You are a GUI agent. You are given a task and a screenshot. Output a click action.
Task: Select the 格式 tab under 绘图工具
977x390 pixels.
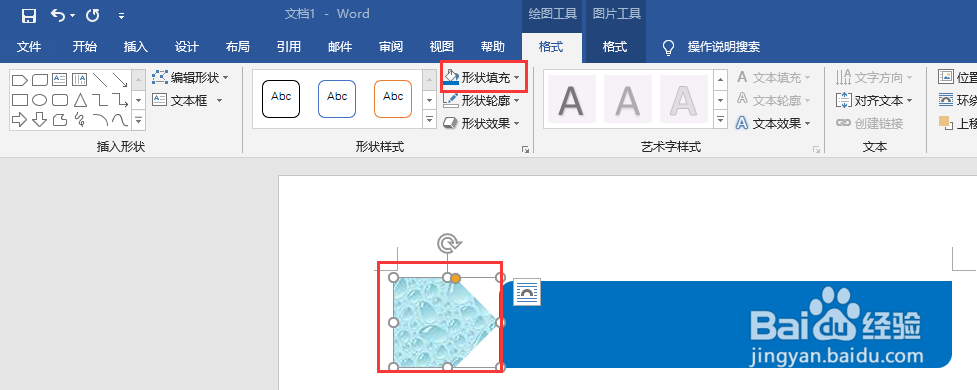click(551, 47)
